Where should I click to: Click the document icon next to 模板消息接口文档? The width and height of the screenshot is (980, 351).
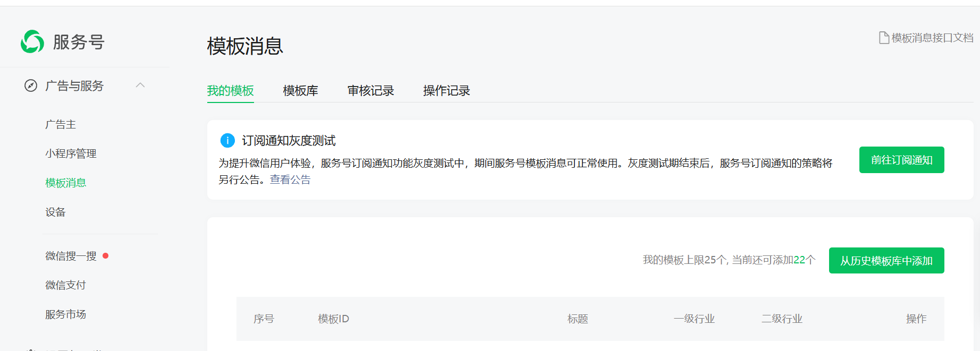click(x=884, y=38)
